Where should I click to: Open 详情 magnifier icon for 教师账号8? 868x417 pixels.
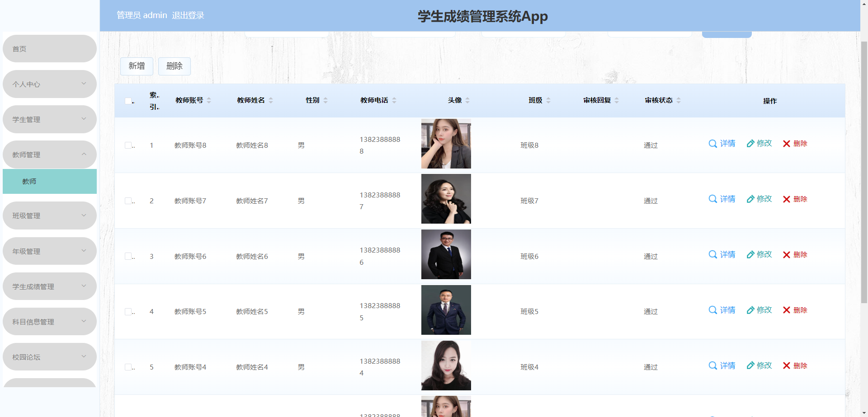[713, 143]
